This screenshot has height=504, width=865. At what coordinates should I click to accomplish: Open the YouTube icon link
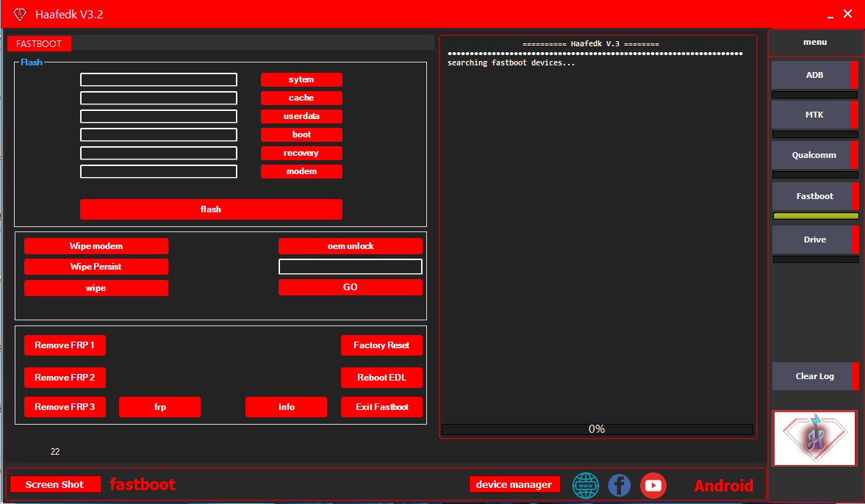[x=653, y=485]
